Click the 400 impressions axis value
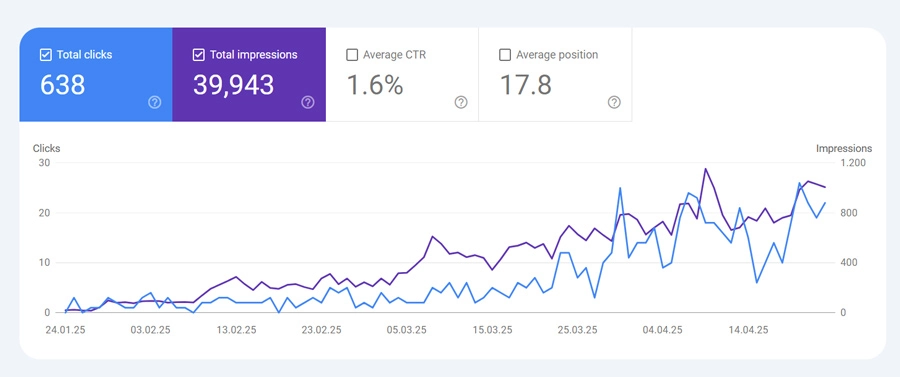The width and height of the screenshot is (900, 377). [849, 263]
